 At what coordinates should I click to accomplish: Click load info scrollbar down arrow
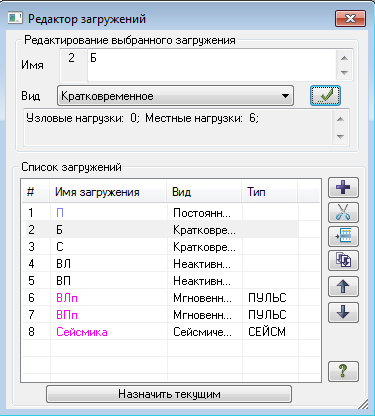click(340, 136)
